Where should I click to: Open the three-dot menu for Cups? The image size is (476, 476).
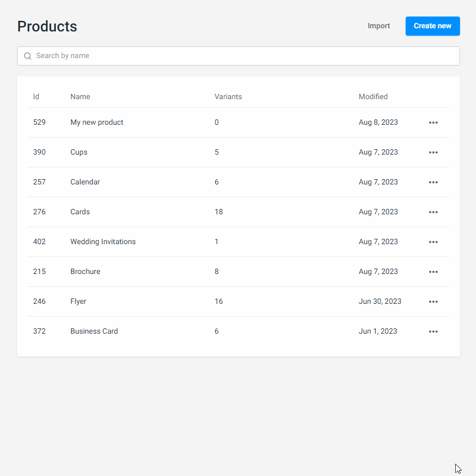[x=433, y=152]
